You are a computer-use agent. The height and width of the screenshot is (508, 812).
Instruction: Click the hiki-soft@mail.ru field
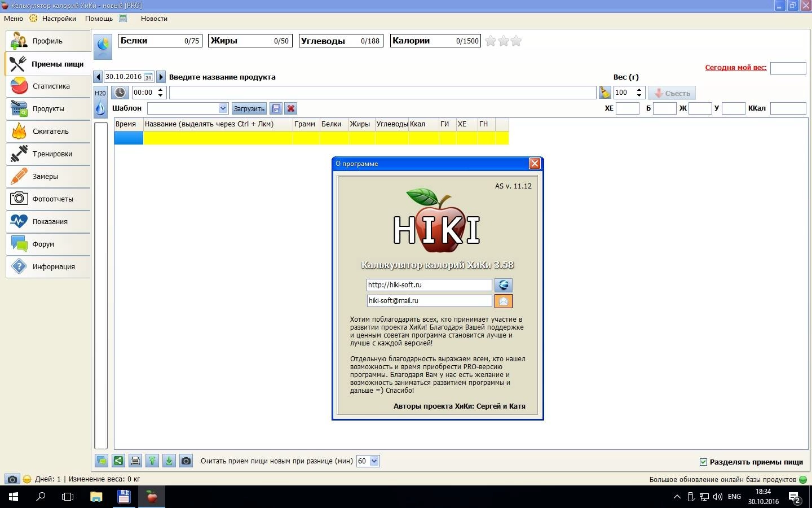(x=429, y=301)
